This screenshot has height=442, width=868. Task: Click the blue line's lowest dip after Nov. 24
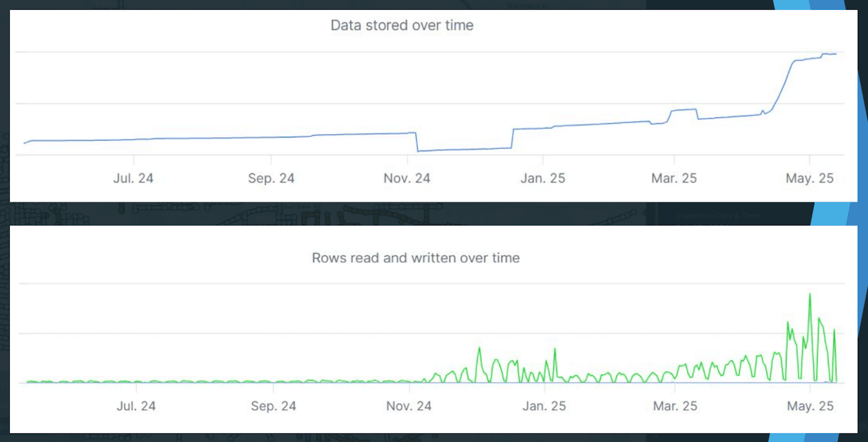[418, 151]
